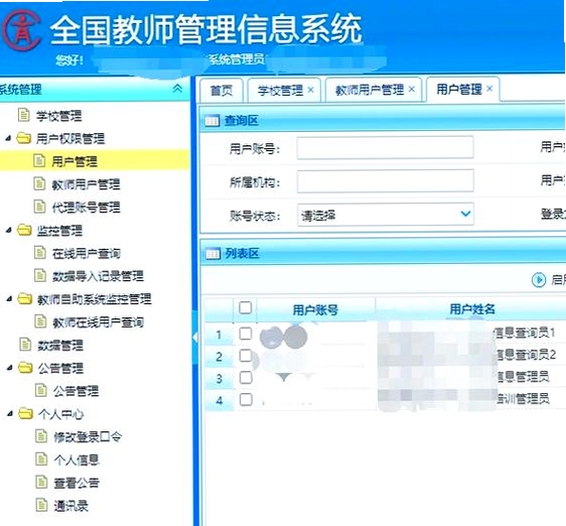Open 学校管理 in the sidebar tree
Screen dimensions: 566x526
coord(59,116)
